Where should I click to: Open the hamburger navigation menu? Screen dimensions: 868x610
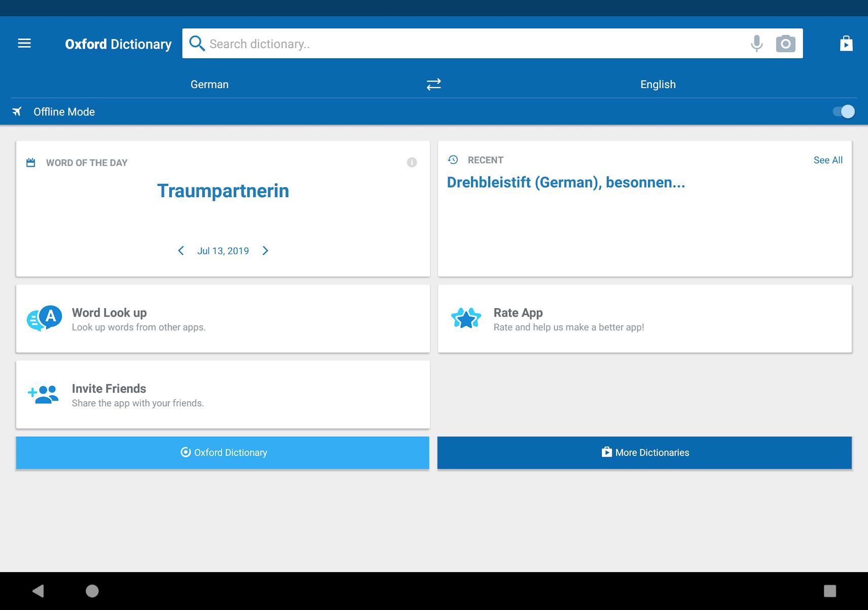pos(24,44)
